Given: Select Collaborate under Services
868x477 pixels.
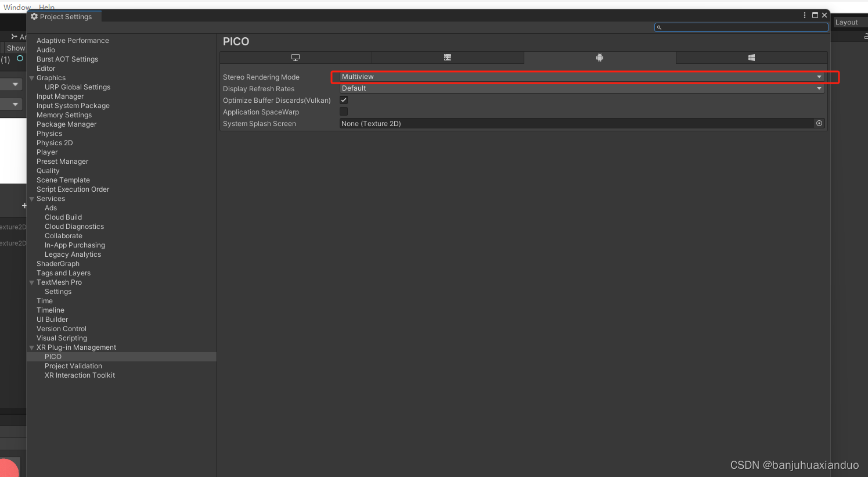Looking at the screenshot, I should click(x=63, y=236).
